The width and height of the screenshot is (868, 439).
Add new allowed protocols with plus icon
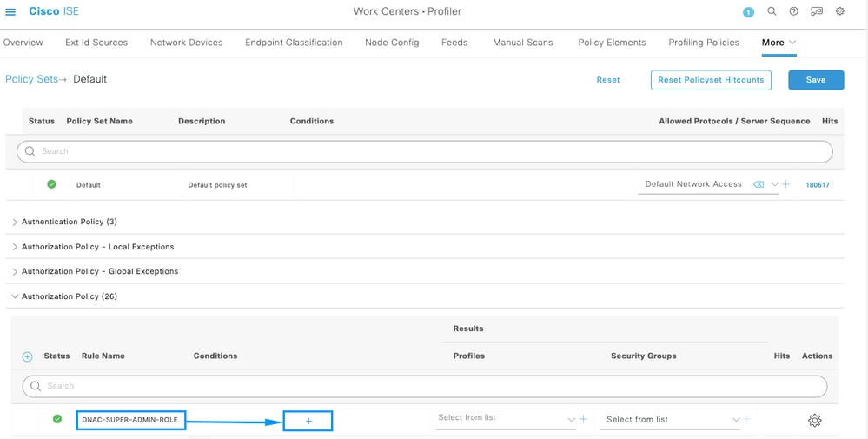coord(785,184)
